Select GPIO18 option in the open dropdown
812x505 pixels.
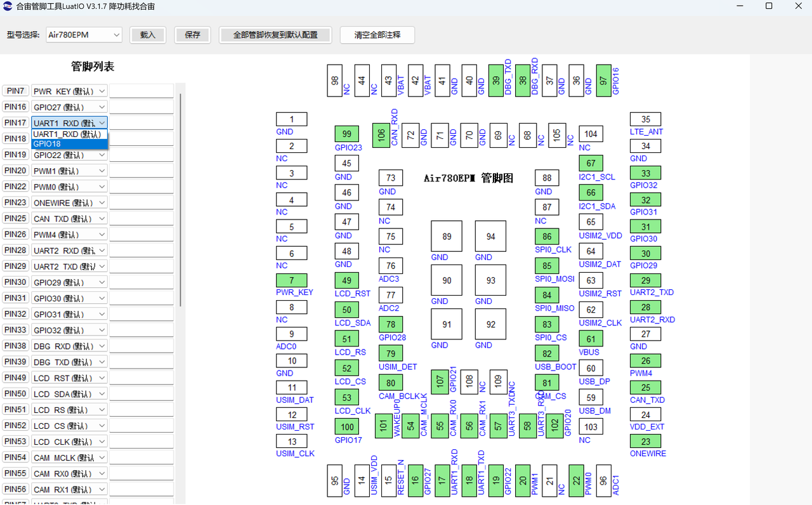click(x=70, y=144)
